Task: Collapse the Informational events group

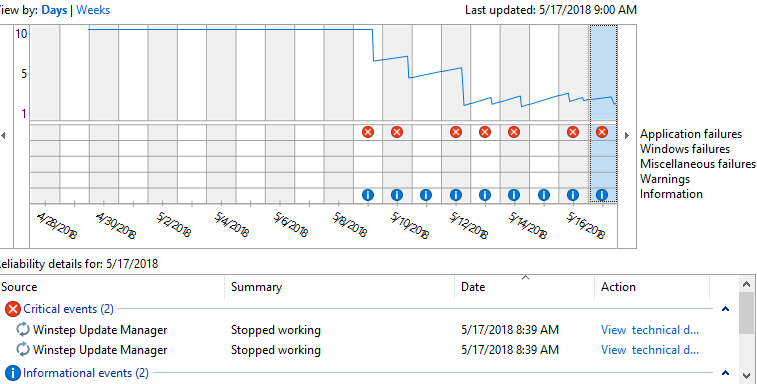Action: tap(725, 373)
